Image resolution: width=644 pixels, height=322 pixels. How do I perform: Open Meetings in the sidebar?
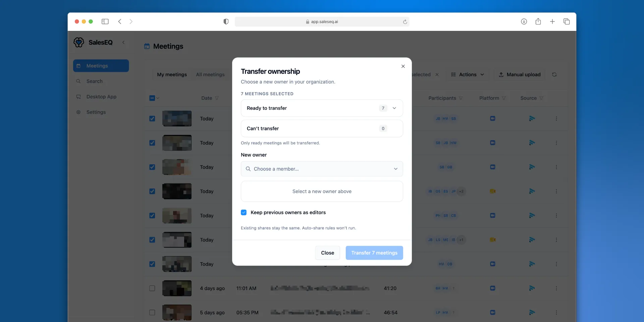[101, 66]
